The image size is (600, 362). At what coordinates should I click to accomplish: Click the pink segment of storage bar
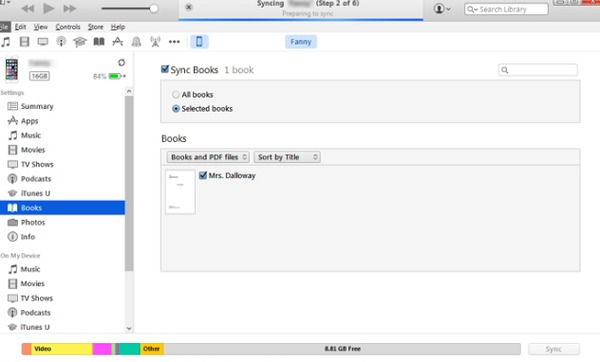pyautogui.click(x=102, y=349)
